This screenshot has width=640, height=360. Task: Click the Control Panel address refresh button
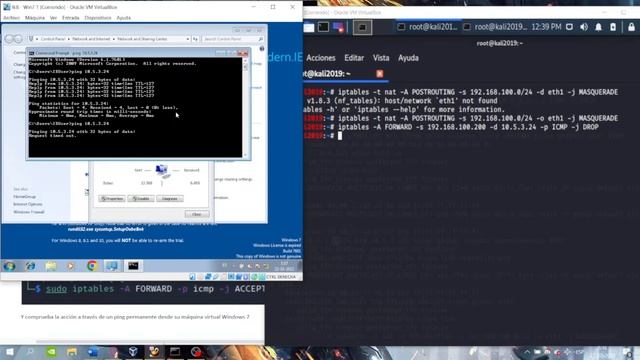196,39
